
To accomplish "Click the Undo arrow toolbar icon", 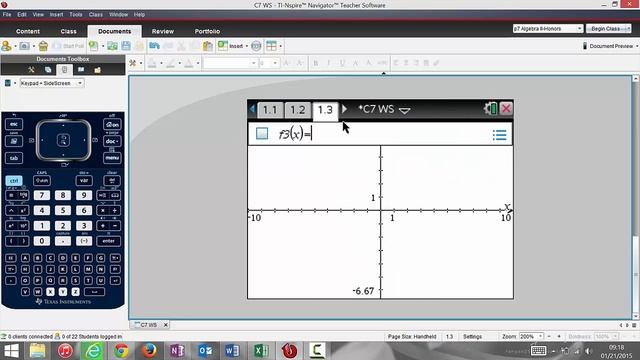I will pos(154,46).
